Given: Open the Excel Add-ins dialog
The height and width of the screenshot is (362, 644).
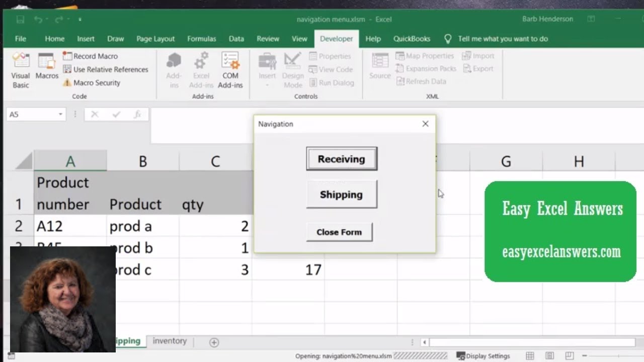Looking at the screenshot, I should click(x=201, y=70).
